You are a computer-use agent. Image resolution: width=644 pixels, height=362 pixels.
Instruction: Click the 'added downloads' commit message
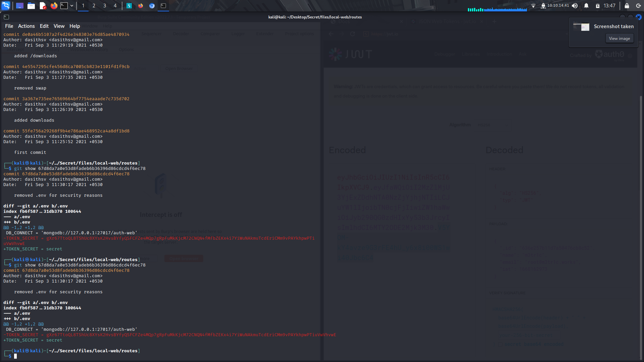point(34,120)
